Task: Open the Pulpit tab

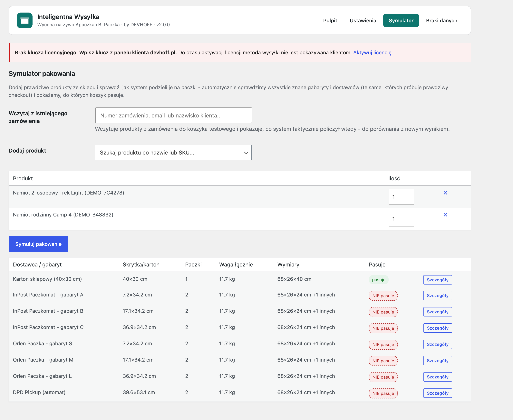Action: coord(330,21)
